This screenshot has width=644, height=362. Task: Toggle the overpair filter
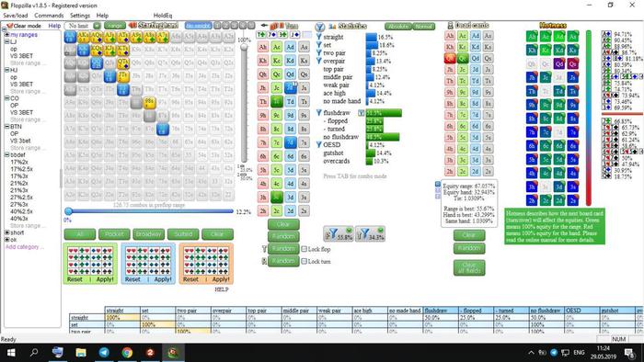318,61
